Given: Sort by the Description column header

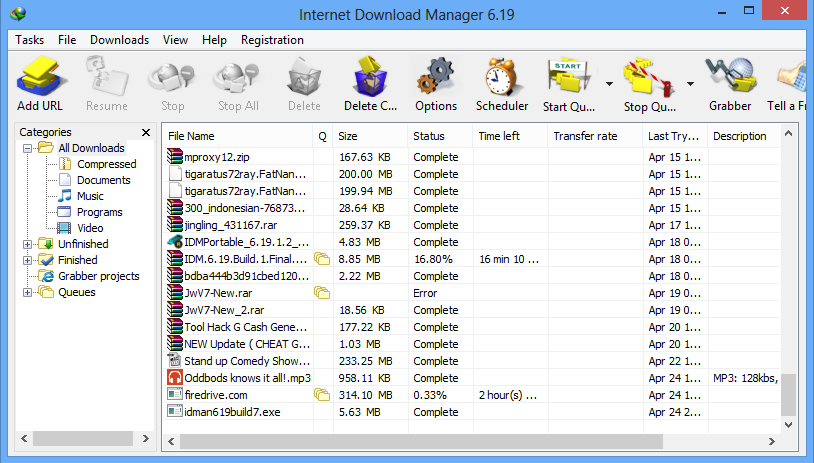Looking at the screenshot, I should coord(744,136).
